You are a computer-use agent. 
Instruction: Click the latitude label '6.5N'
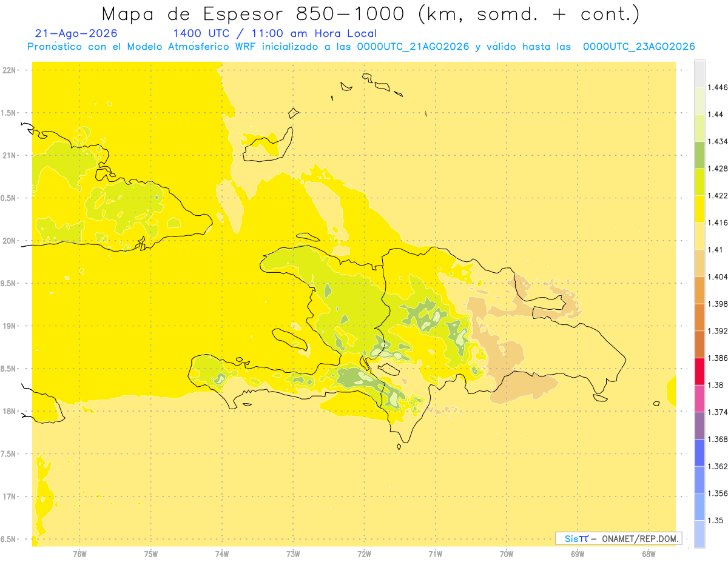coord(9,539)
